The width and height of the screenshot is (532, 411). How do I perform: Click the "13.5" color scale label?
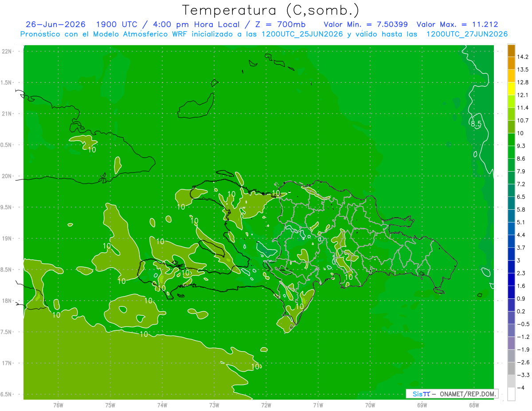coord(522,70)
